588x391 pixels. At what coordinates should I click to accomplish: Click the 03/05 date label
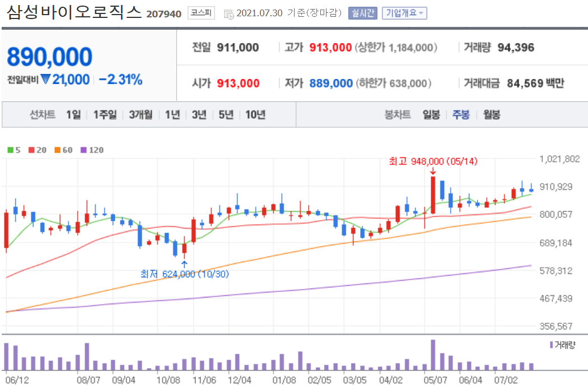354,380
